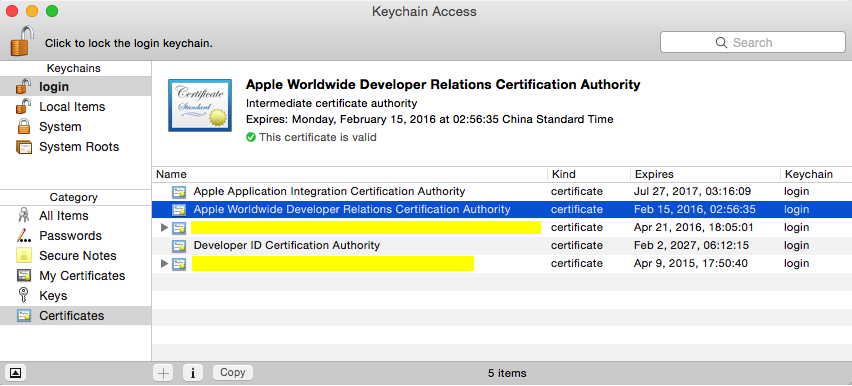Click certificate icon of Apple Application Integration row
The width and height of the screenshot is (852, 386).
click(x=179, y=191)
